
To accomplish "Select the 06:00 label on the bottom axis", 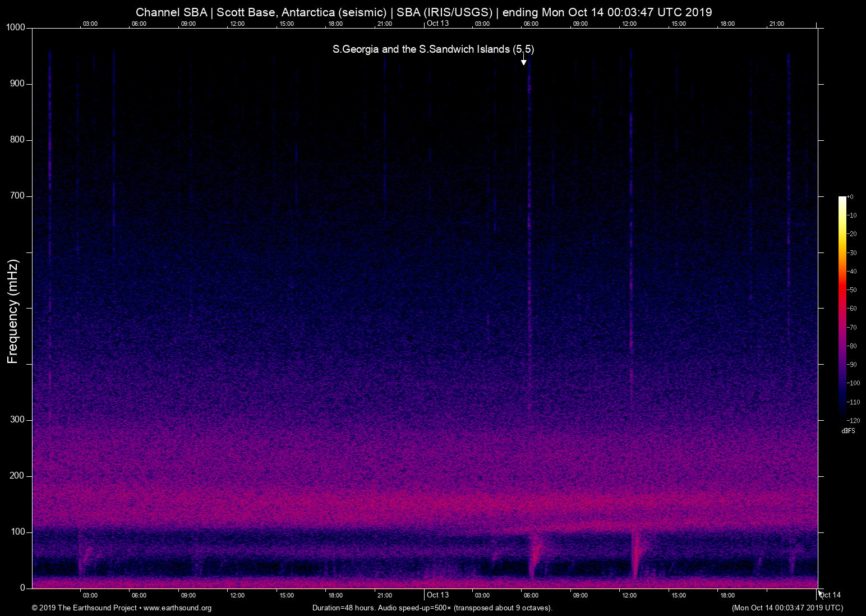I will tap(139, 595).
